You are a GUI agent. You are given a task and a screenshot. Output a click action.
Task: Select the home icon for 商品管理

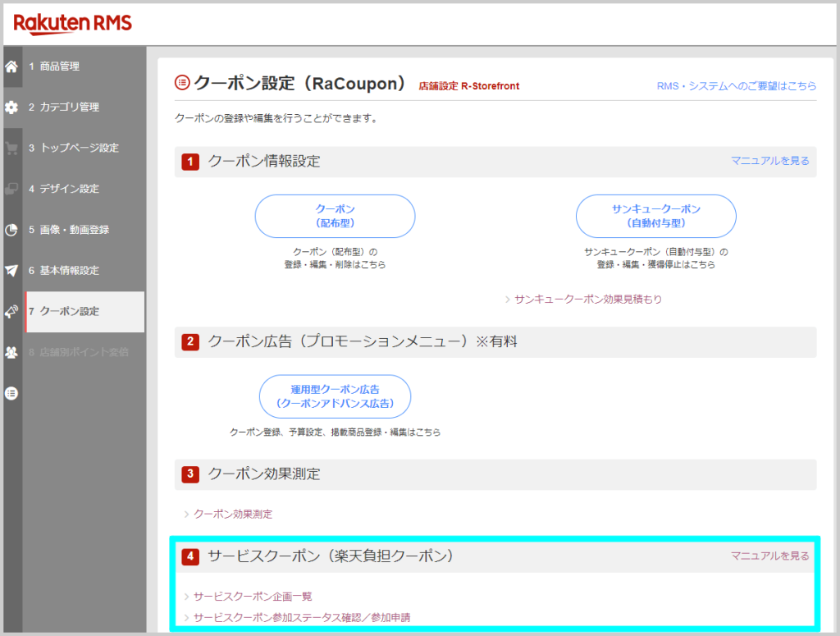coord(11,66)
